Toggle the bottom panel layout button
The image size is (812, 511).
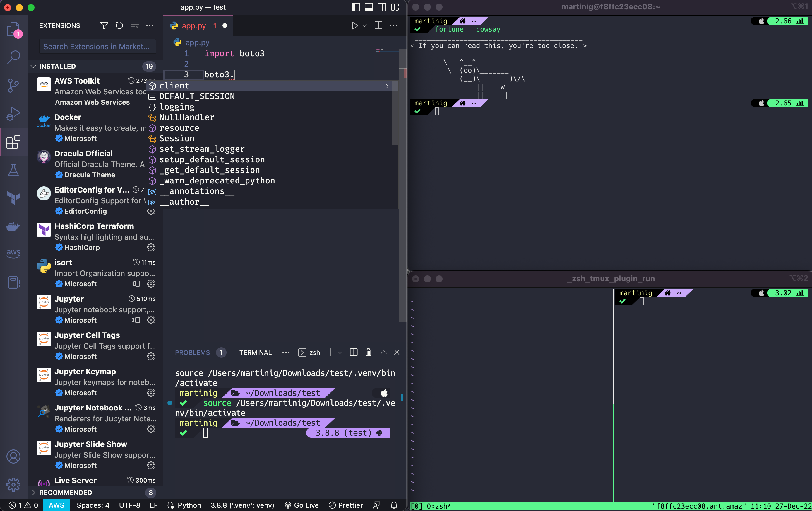tap(369, 7)
